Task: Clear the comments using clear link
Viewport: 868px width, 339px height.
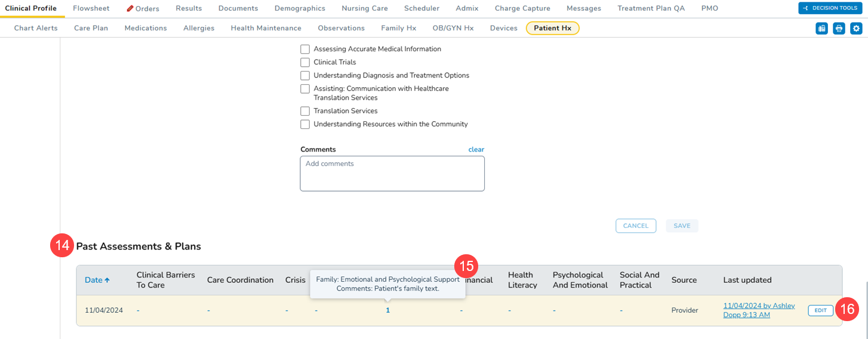Action: pyautogui.click(x=476, y=149)
